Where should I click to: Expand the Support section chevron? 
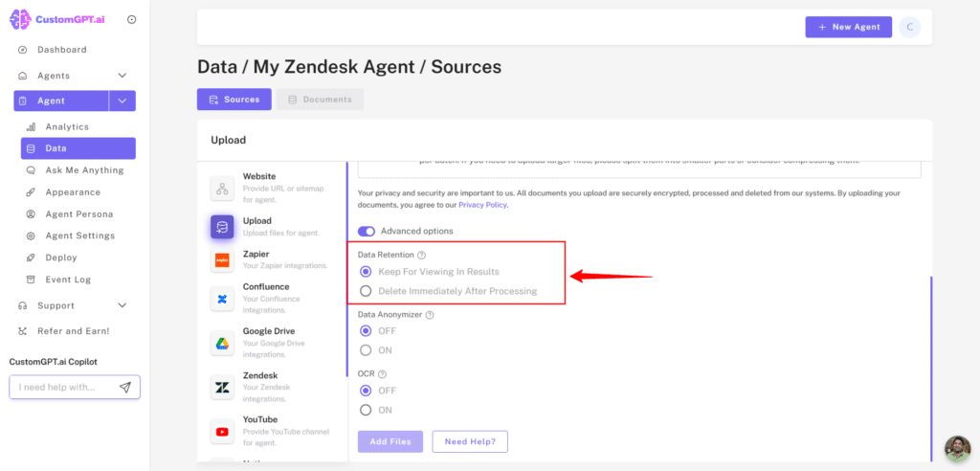pos(122,305)
